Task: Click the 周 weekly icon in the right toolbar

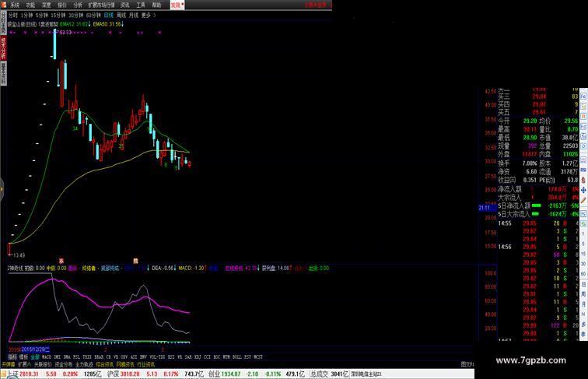Action: pos(583,294)
